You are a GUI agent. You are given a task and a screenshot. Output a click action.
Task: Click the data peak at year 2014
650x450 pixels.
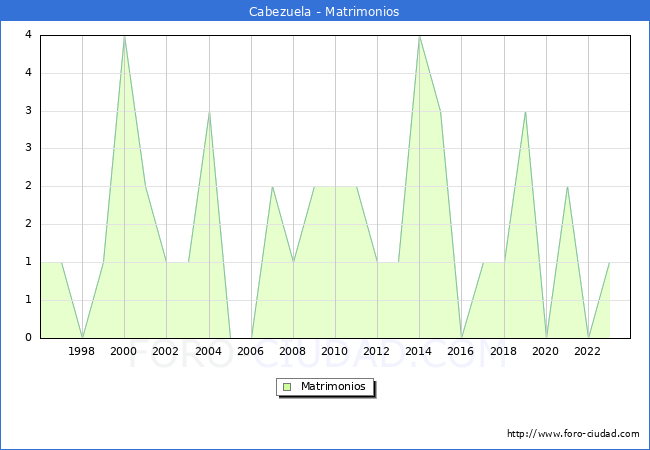coord(419,36)
